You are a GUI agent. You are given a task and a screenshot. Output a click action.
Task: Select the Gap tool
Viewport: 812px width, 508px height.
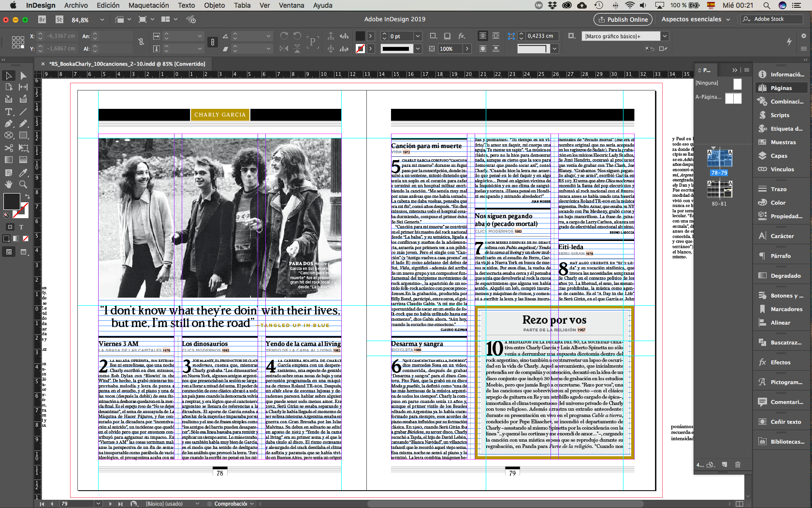23,87
